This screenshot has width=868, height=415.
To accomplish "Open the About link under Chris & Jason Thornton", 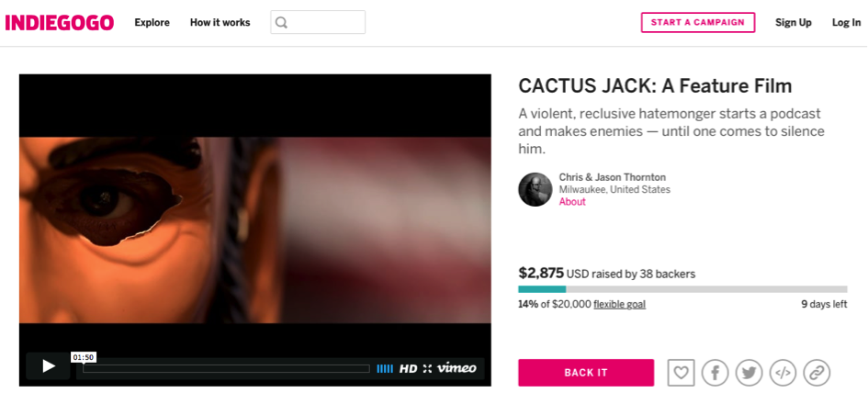I will [x=572, y=201].
